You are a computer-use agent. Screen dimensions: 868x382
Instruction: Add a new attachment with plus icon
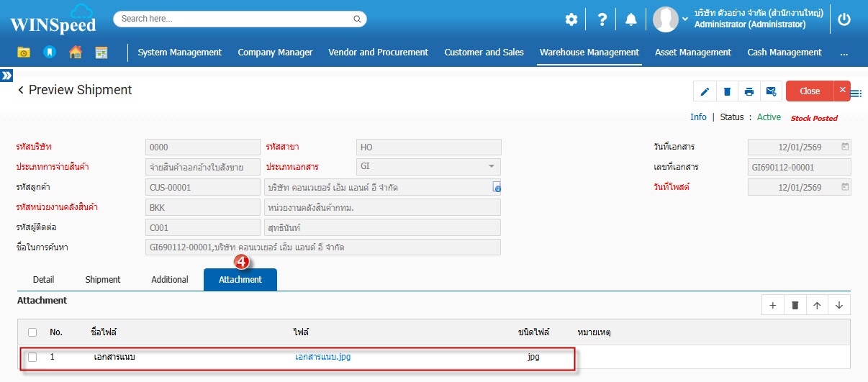772,305
